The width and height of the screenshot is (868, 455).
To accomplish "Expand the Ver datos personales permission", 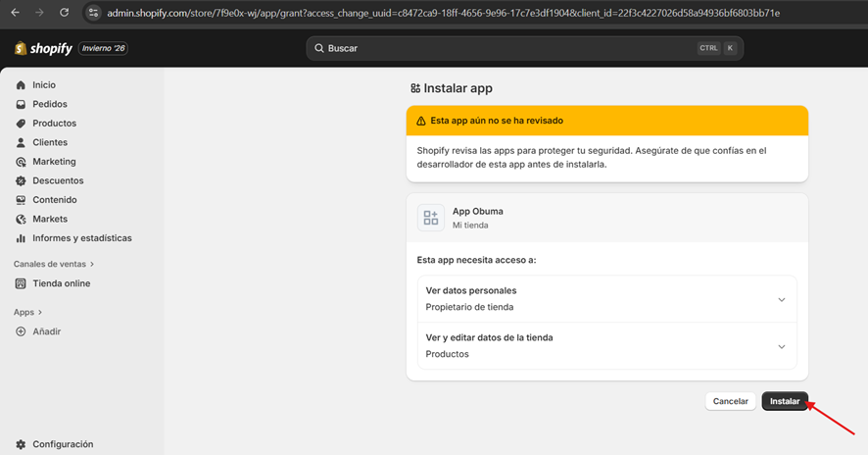I will pyautogui.click(x=781, y=299).
